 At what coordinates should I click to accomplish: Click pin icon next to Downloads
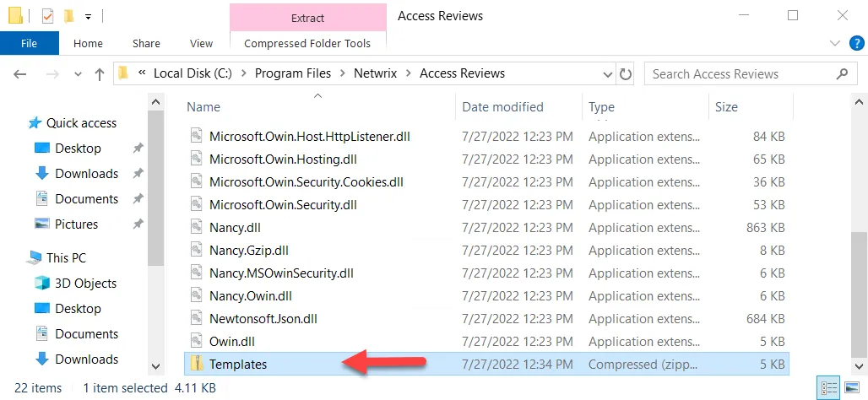click(x=138, y=174)
